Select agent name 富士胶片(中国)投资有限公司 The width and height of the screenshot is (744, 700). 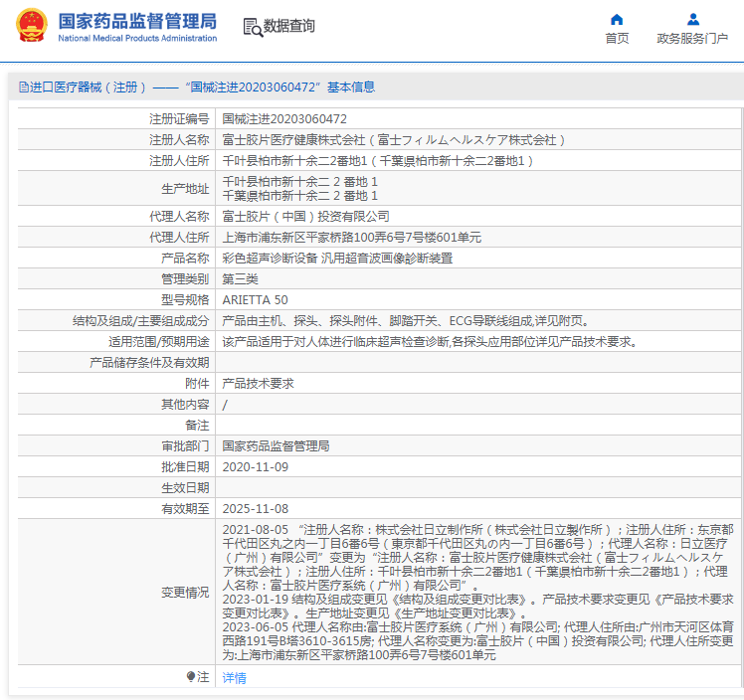click(x=305, y=216)
